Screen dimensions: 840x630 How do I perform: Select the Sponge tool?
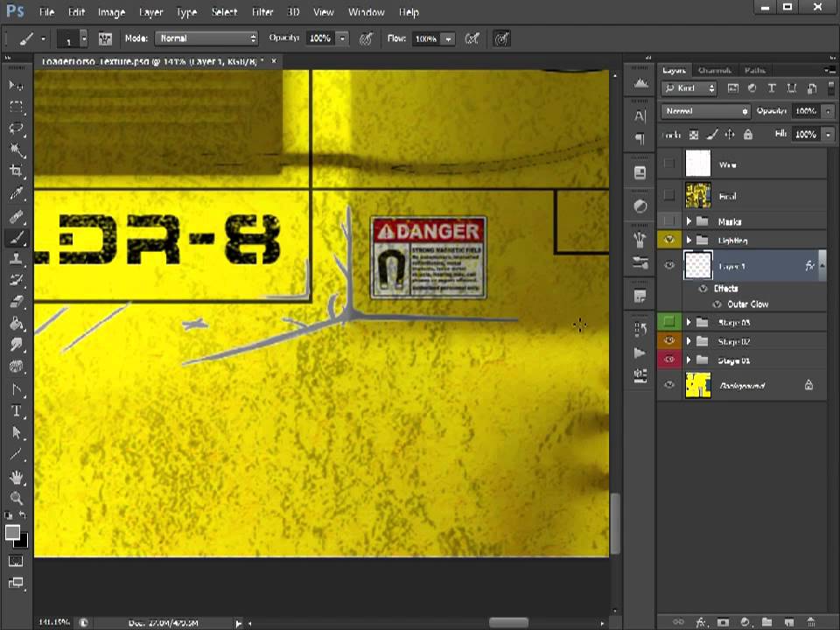(16, 367)
